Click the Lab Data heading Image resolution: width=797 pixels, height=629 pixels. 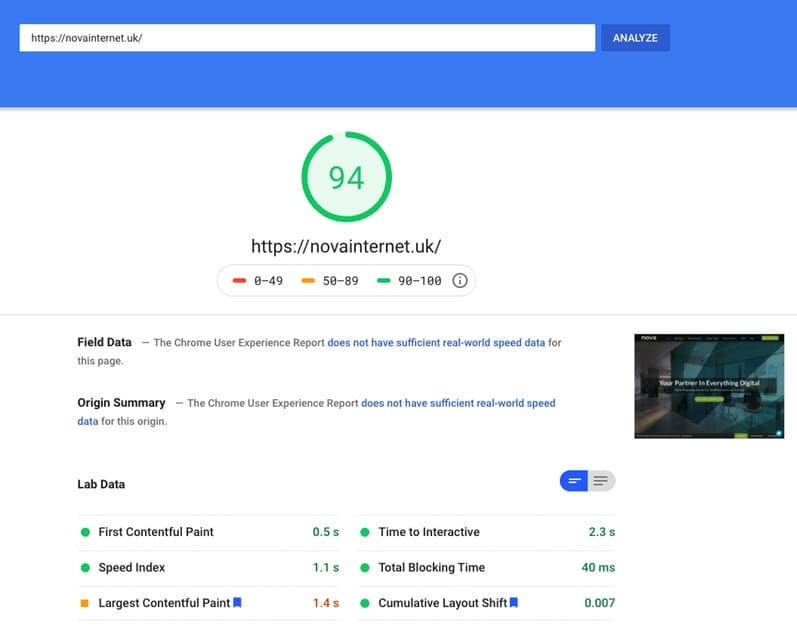pos(101,484)
